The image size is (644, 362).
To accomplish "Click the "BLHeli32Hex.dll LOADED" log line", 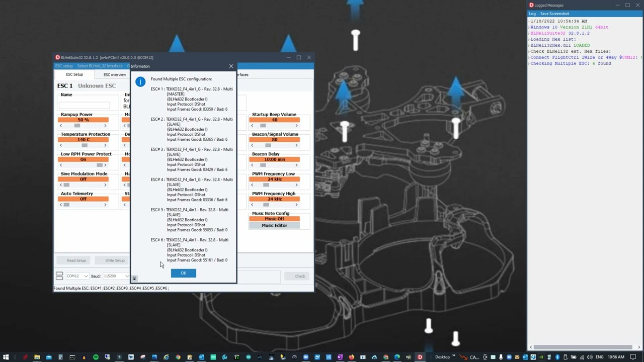I will [x=560, y=45].
